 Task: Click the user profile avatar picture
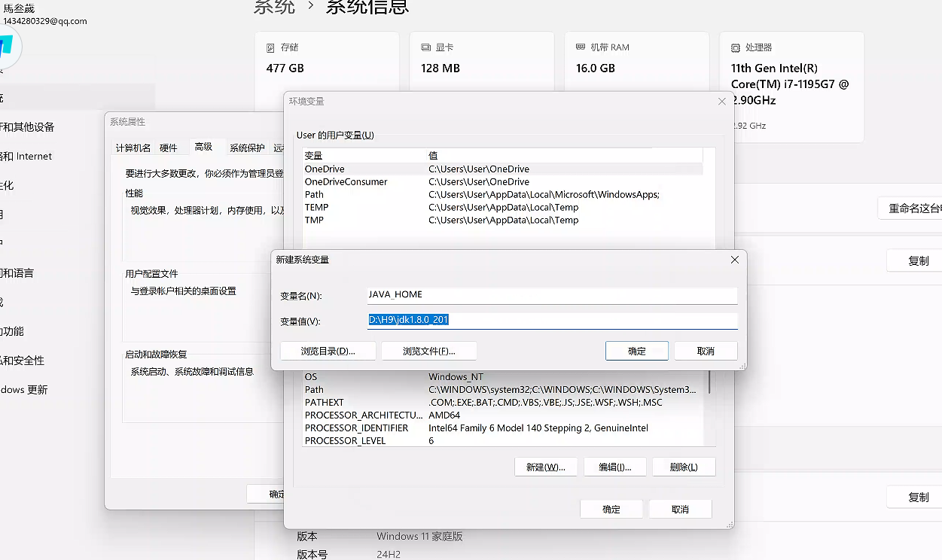point(8,47)
